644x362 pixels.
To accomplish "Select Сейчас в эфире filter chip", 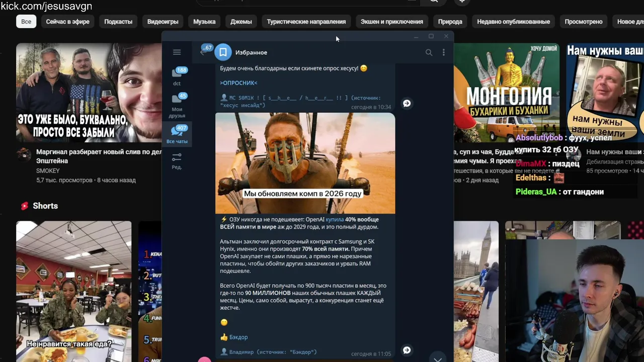I will click(67, 22).
